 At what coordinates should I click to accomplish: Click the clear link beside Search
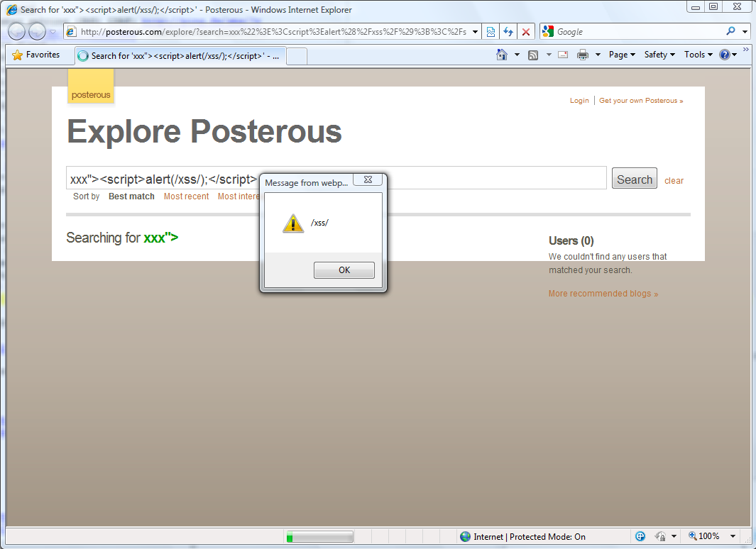pyautogui.click(x=674, y=181)
